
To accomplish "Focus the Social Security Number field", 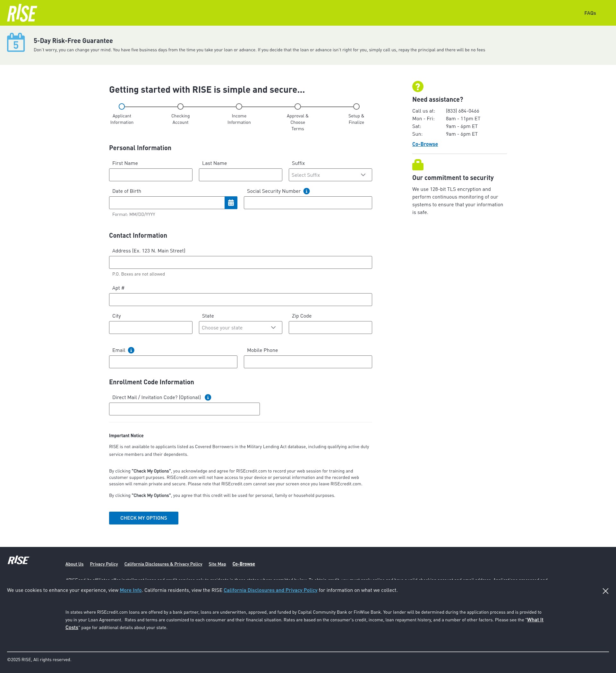I will (308, 203).
